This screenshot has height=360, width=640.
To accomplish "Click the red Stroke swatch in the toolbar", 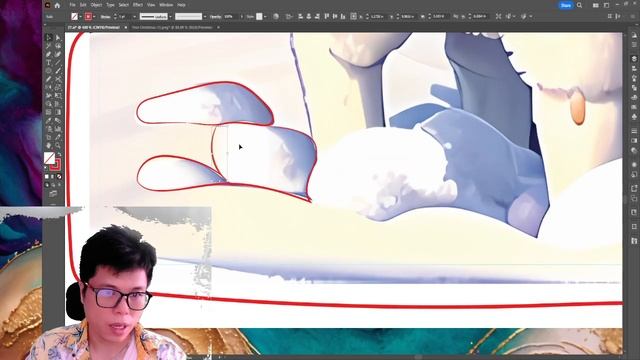I will (56, 164).
